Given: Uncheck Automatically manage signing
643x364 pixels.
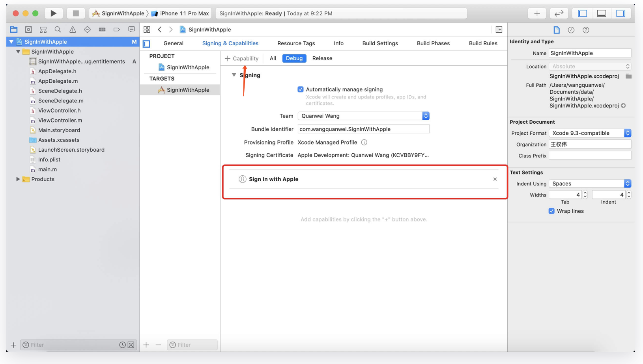Looking at the screenshot, I should click(x=301, y=89).
